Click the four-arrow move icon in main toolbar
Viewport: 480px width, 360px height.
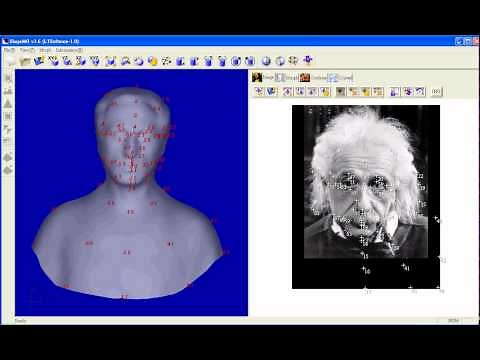pos(294,60)
